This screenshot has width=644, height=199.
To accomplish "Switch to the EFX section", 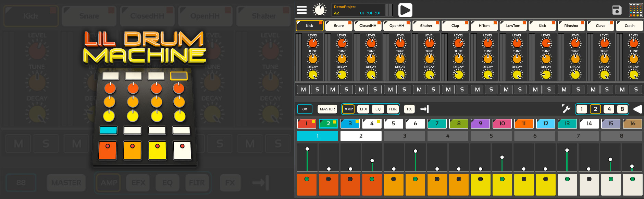I will (363, 109).
